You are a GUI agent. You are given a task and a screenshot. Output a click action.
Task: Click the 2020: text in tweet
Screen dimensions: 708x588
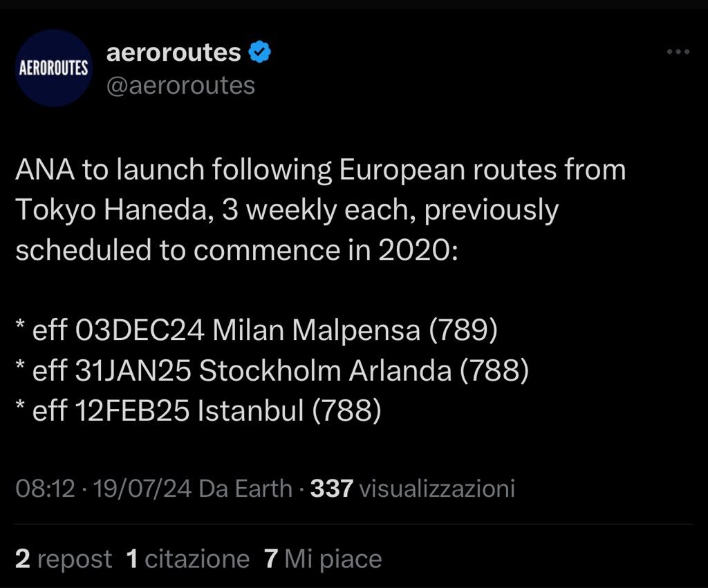pos(418,250)
